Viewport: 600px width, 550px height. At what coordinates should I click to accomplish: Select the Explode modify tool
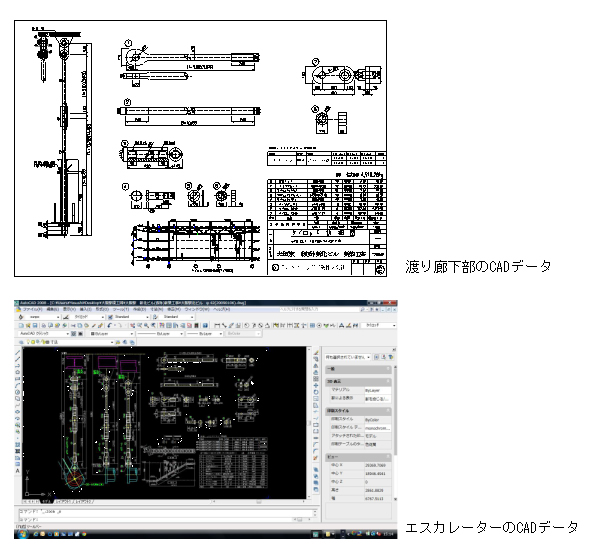pyautogui.click(x=316, y=458)
